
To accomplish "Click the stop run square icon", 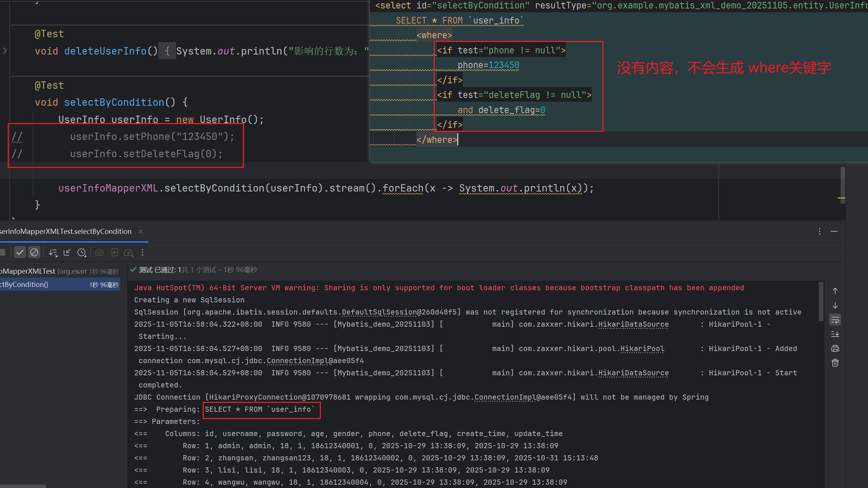I will click(2, 252).
